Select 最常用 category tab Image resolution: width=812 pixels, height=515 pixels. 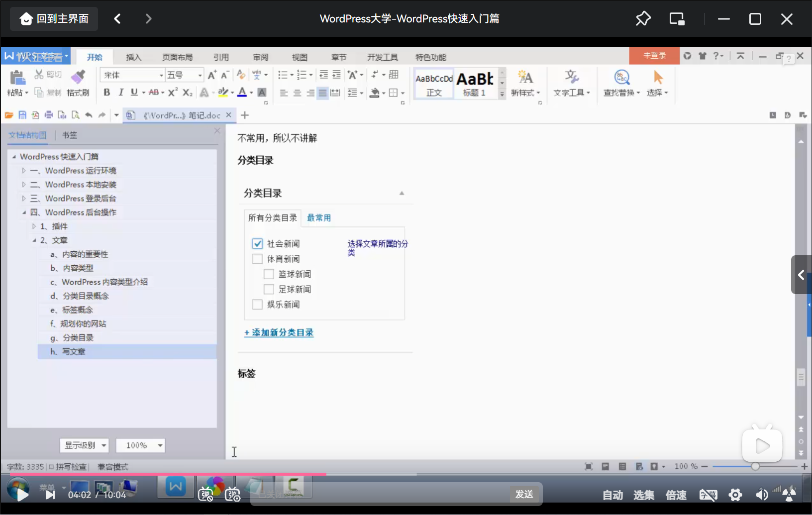pyautogui.click(x=319, y=217)
